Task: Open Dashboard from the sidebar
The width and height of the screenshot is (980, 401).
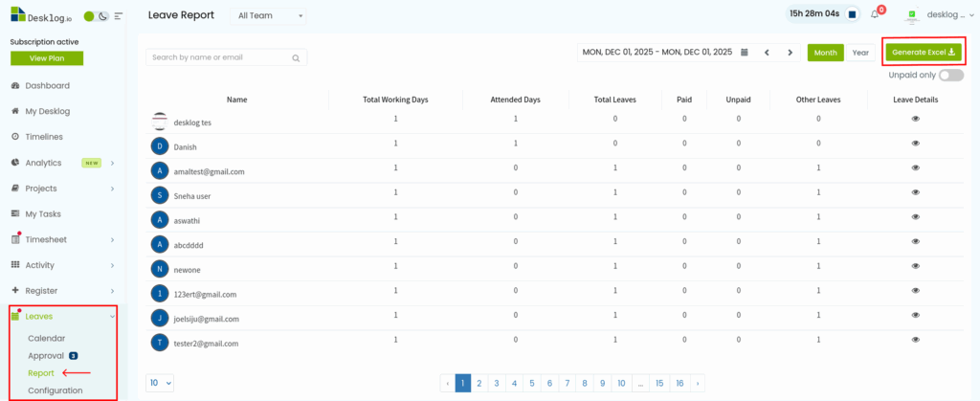Action: [47, 86]
